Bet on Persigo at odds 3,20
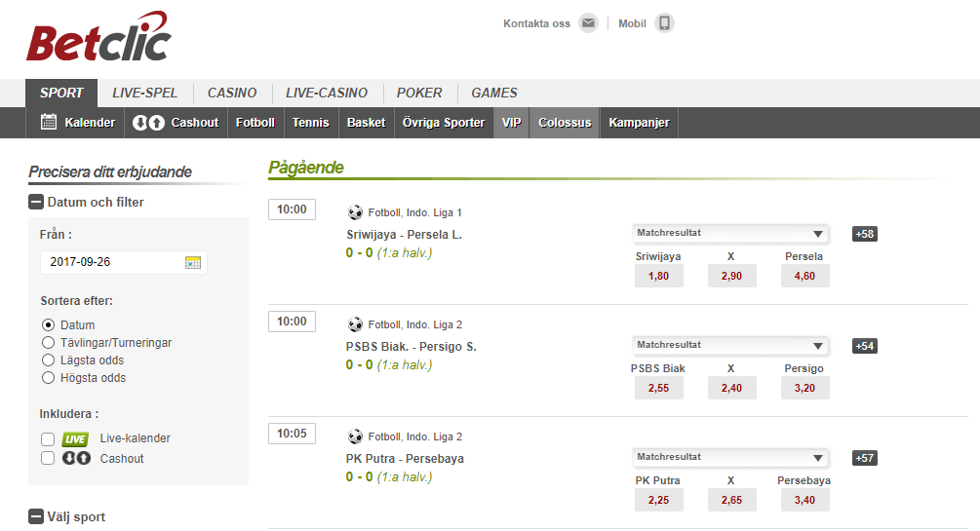Image resolution: width=980 pixels, height=531 pixels. coord(805,388)
